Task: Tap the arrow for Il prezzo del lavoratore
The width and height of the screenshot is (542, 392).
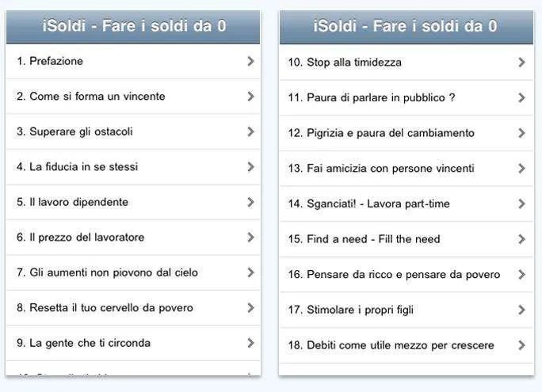Action: (x=251, y=238)
